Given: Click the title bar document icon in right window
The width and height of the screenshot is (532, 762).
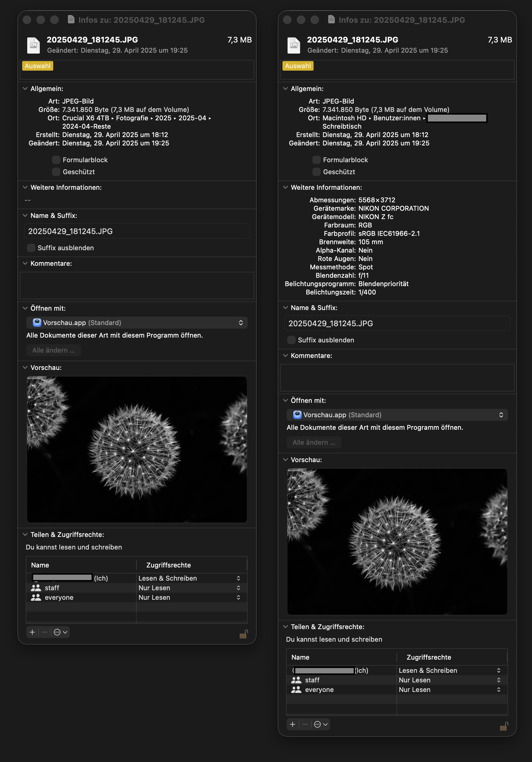Looking at the screenshot, I should click(331, 19).
